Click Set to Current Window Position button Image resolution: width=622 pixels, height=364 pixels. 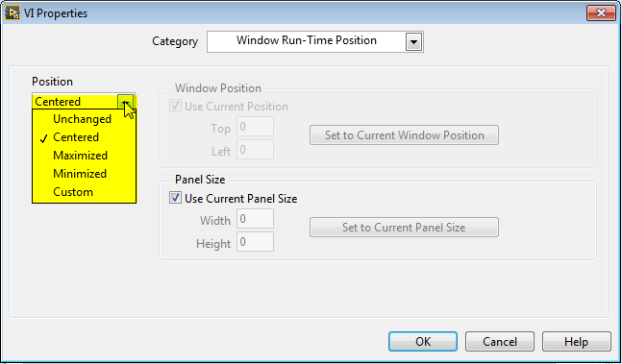tap(404, 135)
